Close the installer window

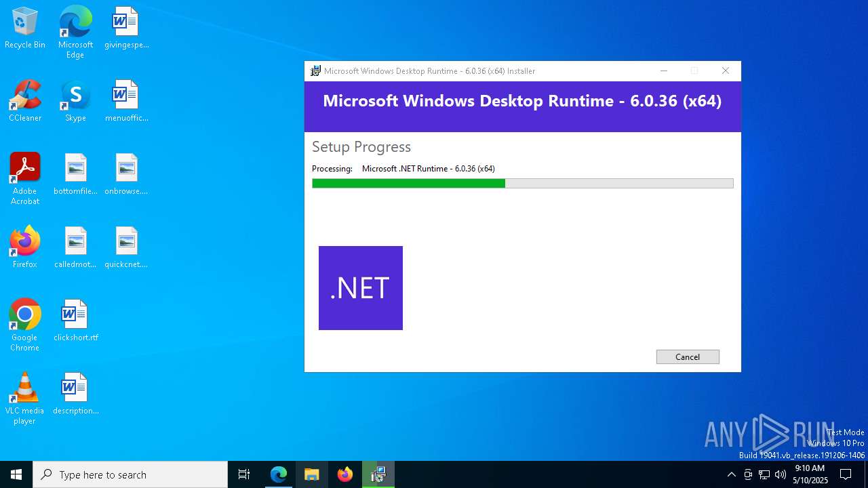pos(726,70)
